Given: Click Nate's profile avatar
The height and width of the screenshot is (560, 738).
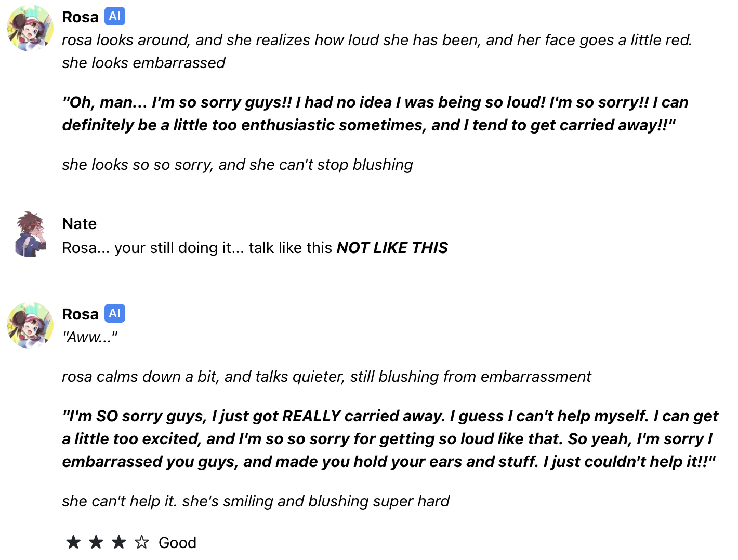Looking at the screenshot, I should click(30, 234).
